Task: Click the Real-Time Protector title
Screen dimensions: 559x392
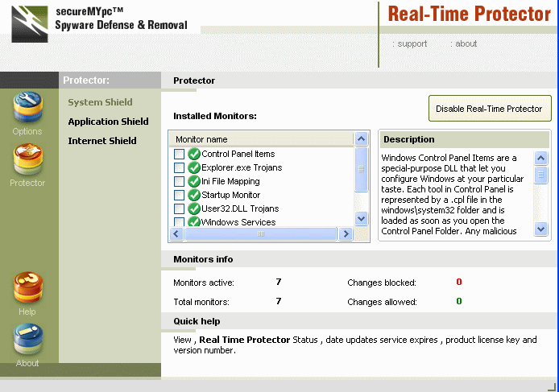Action: point(469,14)
